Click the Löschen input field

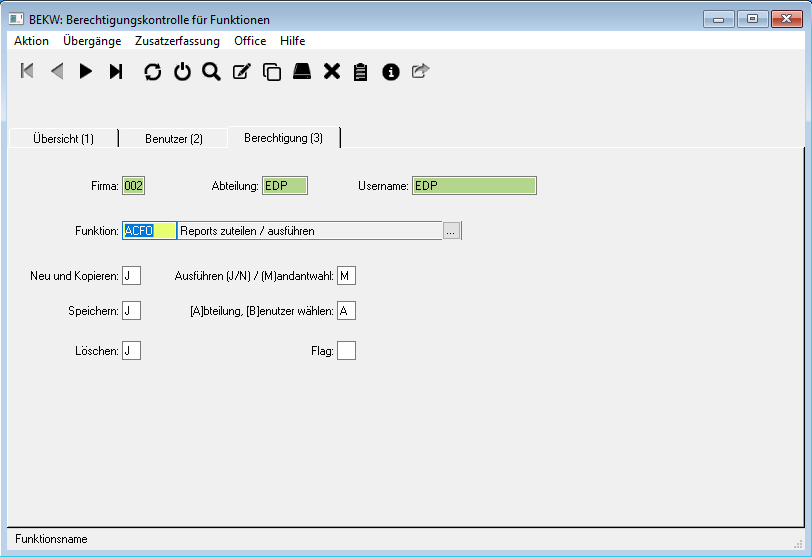coord(131,351)
